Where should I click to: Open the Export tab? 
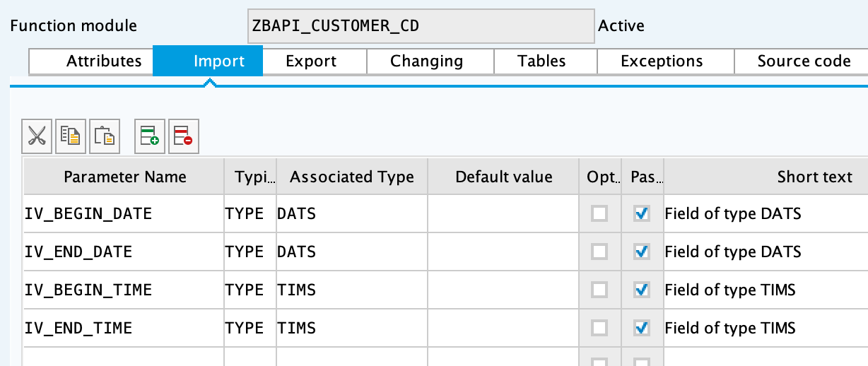311,61
